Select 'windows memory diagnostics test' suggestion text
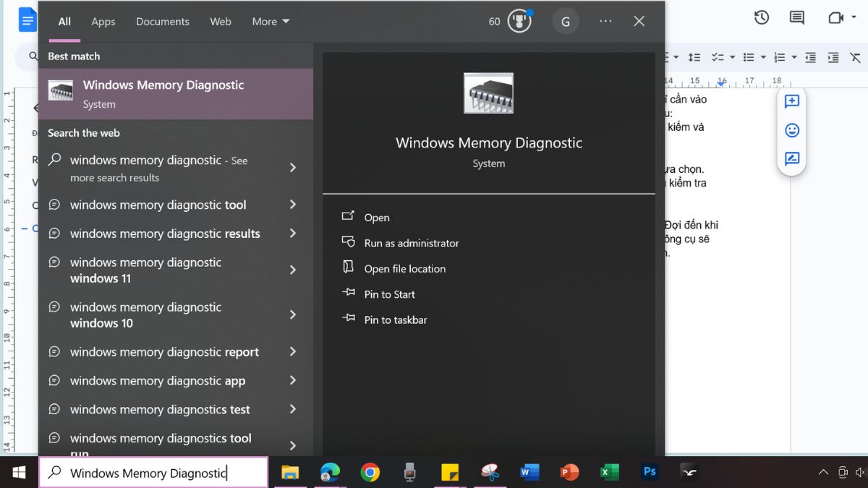868x488 pixels. pyautogui.click(x=160, y=409)
